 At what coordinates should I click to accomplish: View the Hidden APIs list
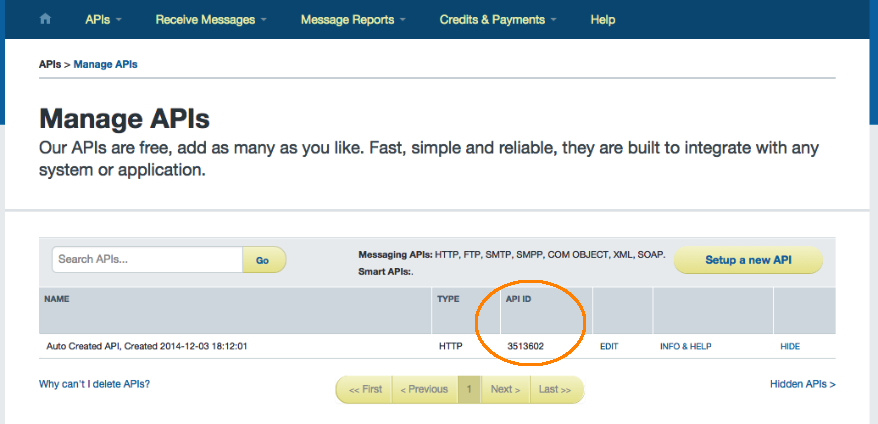pyautogui.click(x=802, y=384)
